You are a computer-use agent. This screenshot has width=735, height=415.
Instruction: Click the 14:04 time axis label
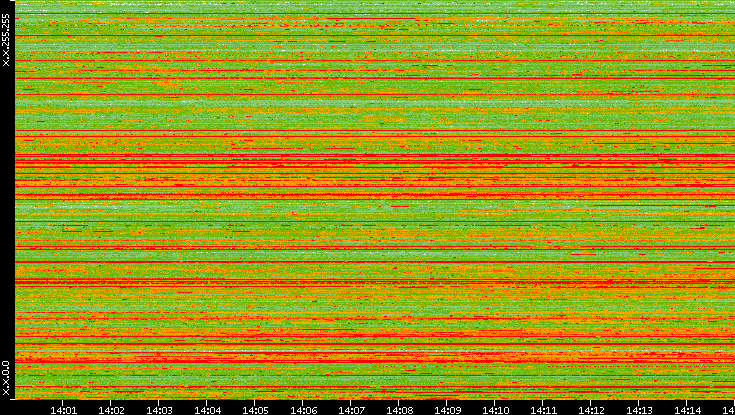pos(207,410)
